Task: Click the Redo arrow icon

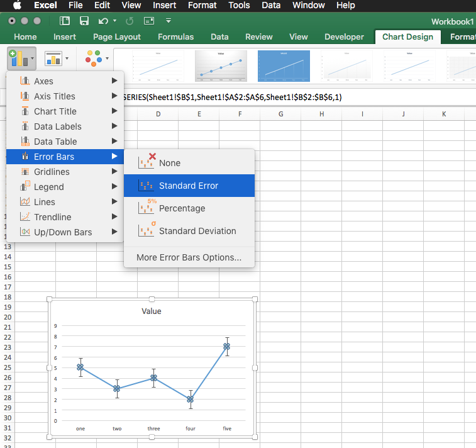Action: [x=130, y=21]
